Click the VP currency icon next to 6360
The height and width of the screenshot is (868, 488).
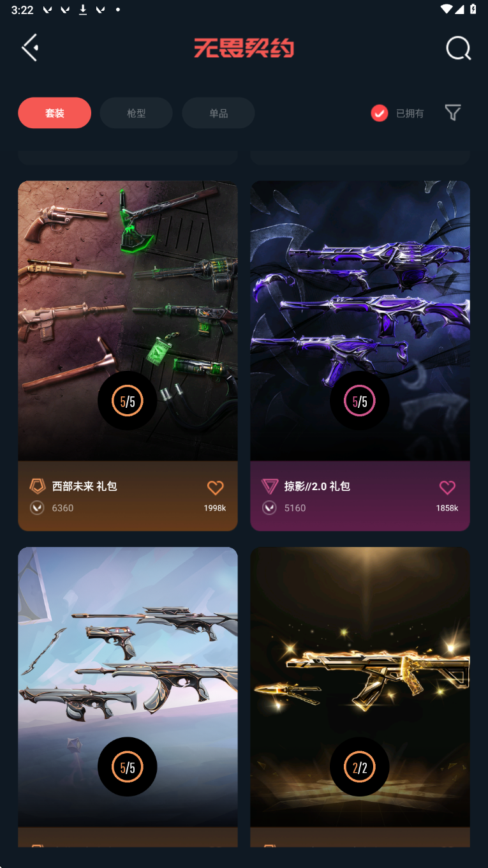tap(37, 508)
